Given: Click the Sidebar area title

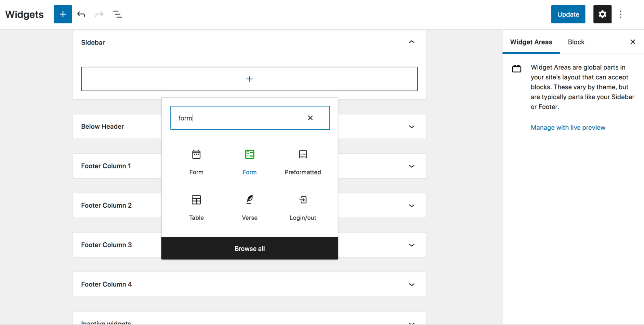Looking at the screenshot, I should (93, 42).
